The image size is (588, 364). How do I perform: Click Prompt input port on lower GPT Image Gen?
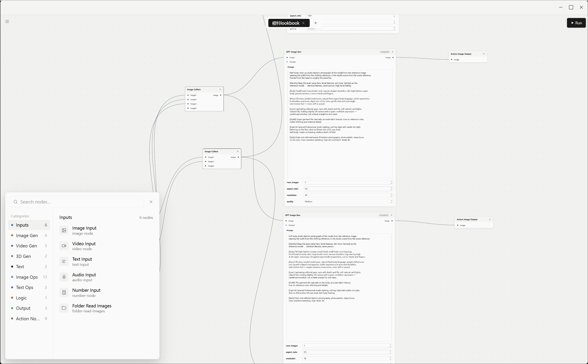(x=286, y=225)
